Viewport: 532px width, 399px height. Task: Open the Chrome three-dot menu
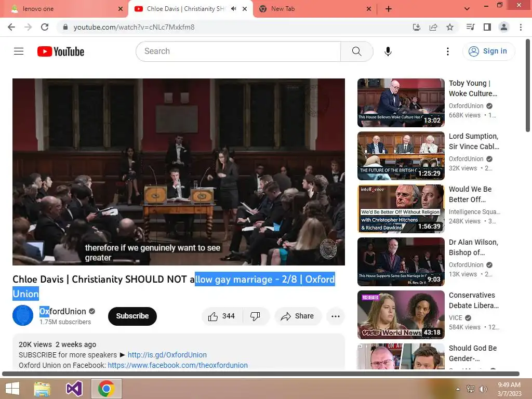click(x=521, y=27)
